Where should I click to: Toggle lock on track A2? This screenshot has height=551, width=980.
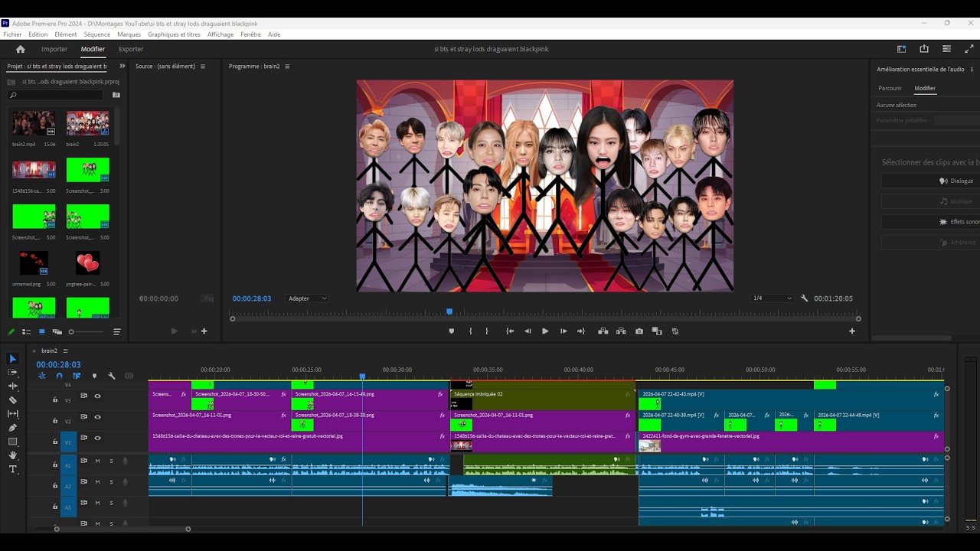click(55, 485)
